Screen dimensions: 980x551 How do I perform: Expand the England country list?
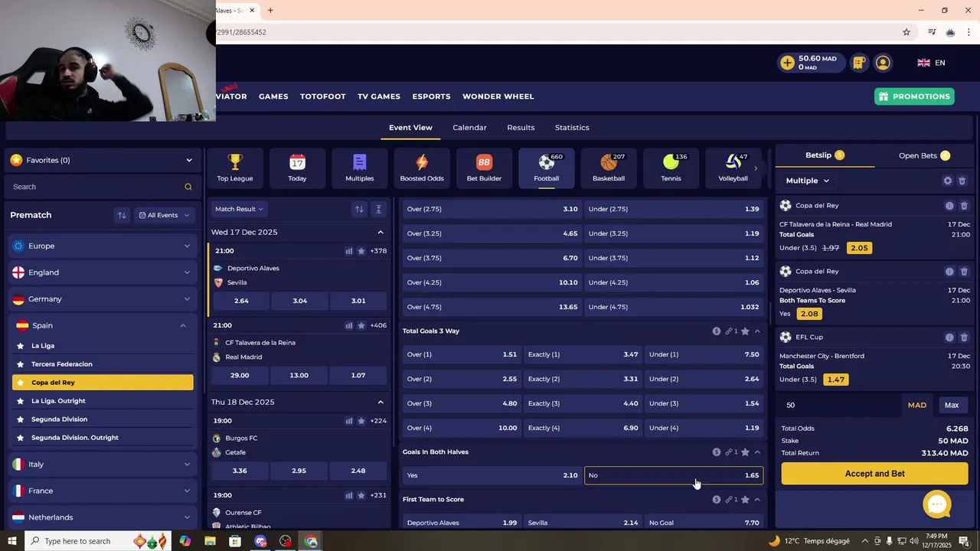pyautogui.click(x=103, y=272)
